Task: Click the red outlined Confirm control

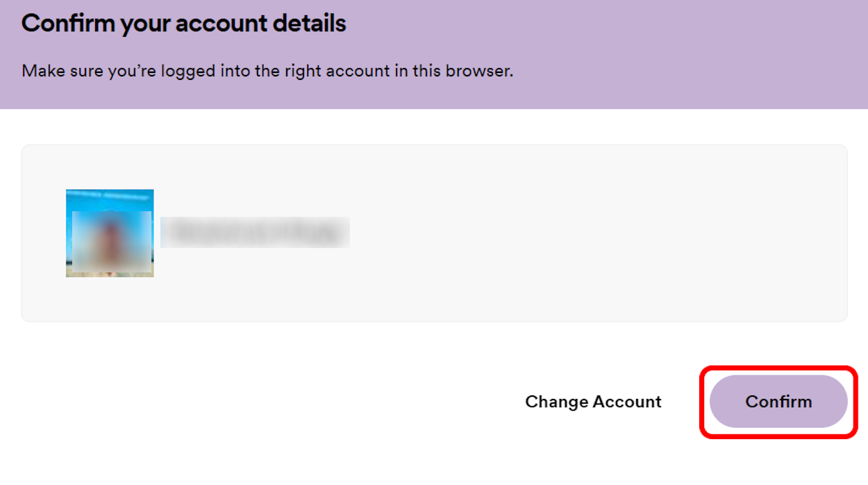Action: (778, 402)
